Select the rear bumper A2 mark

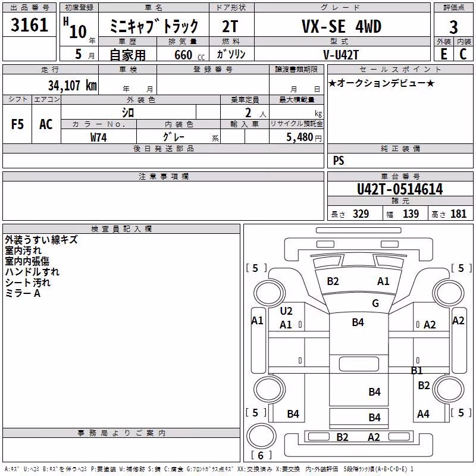(x=374, y=437)
